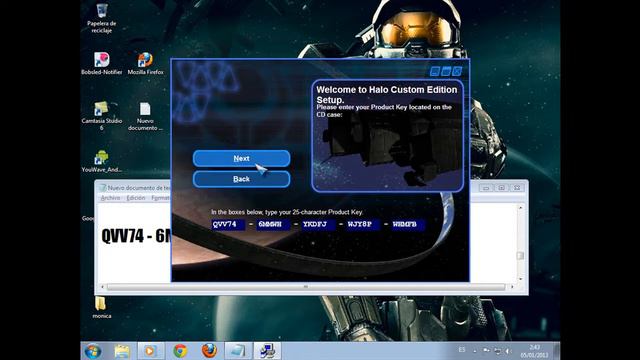This screenshot has height=360, width=640.
Task: Open Formato menu in Notepad
Action: coord(160,198)
